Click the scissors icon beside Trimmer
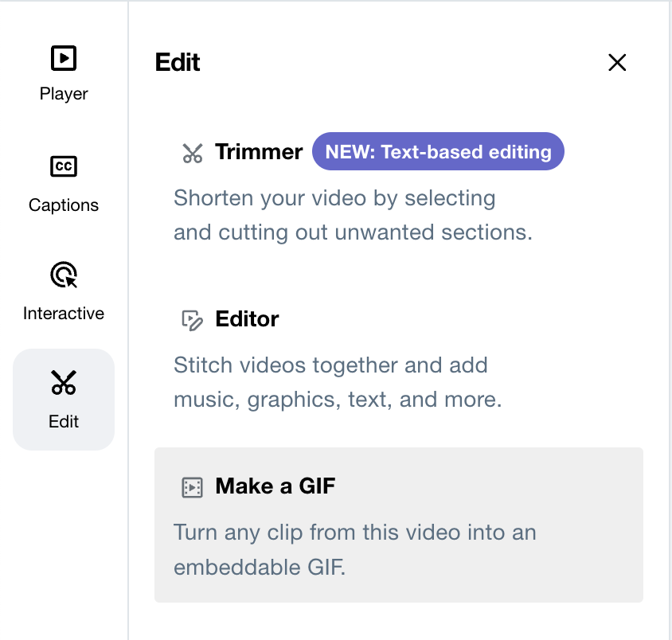Image resolution: width=672 pixels, height=640 pixels. (x=191, y=151)
